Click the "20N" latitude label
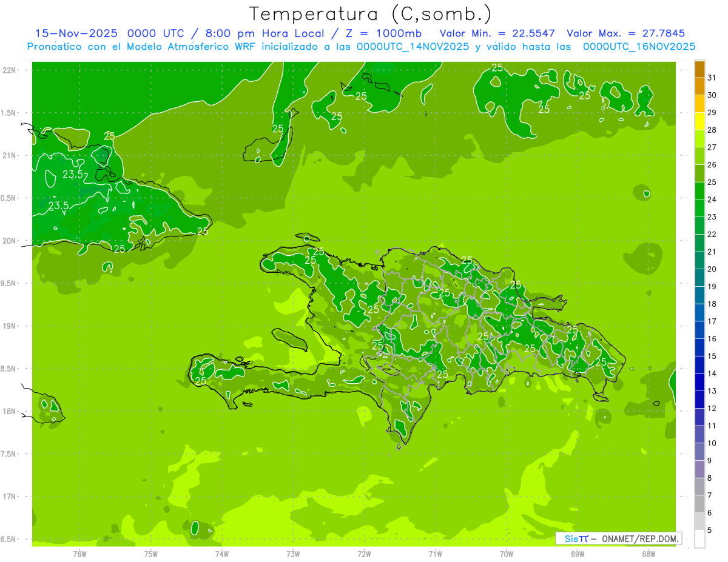Image resolution: width=728 pixels, height=562 pixels. [8, 241]
